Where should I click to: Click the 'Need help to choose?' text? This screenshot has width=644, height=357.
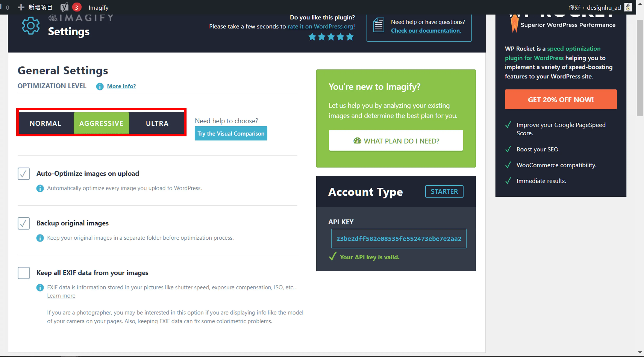[227, 121]
